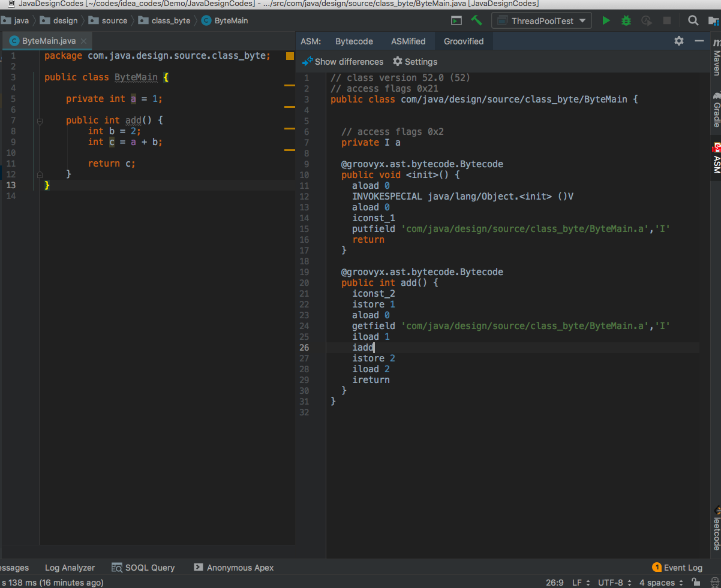
Task: Build project with the green hammer
Action: click(x=477, y=20)
